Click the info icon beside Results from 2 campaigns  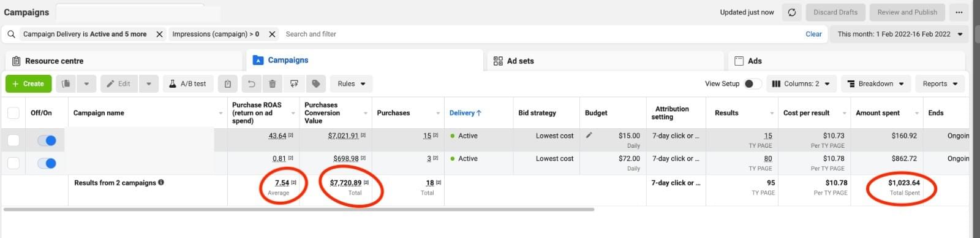(161, 182)
